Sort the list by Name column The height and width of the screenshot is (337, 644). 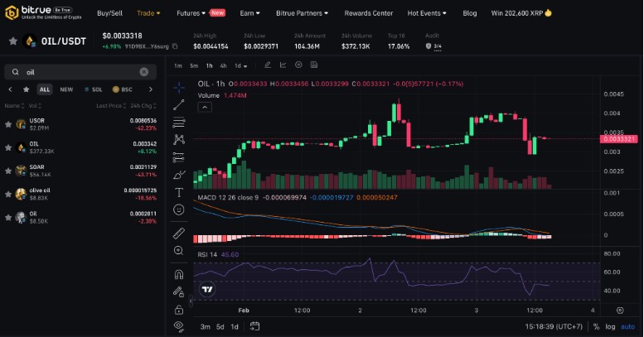coord(14,106)
